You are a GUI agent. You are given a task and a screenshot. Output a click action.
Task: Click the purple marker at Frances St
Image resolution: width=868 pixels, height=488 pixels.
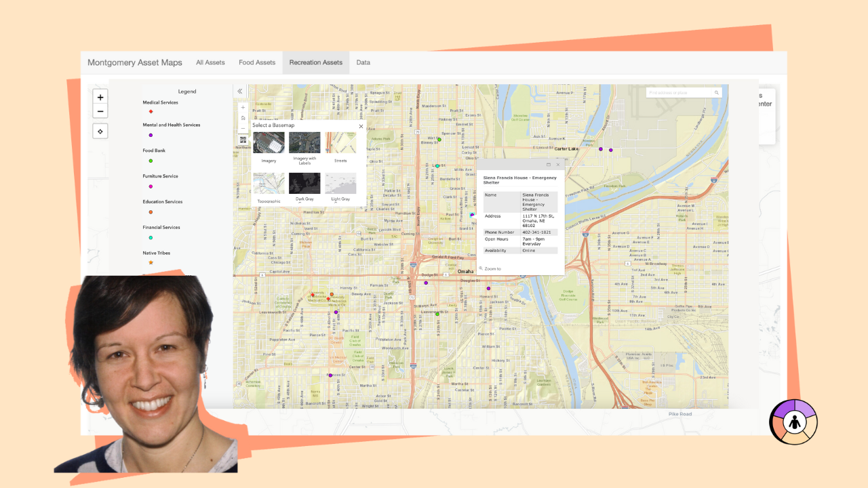click(x=330, y=375)
